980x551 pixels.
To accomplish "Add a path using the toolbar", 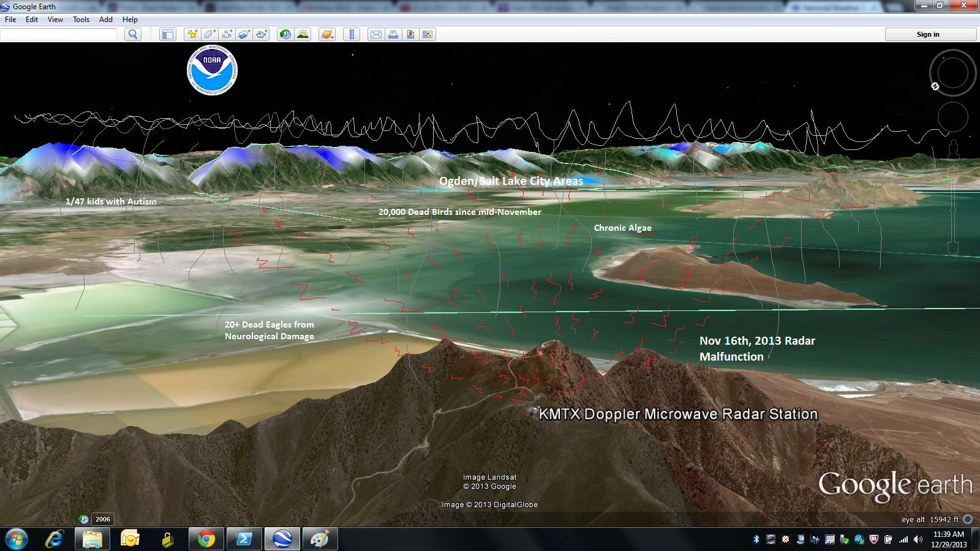I will coord(227,34).
